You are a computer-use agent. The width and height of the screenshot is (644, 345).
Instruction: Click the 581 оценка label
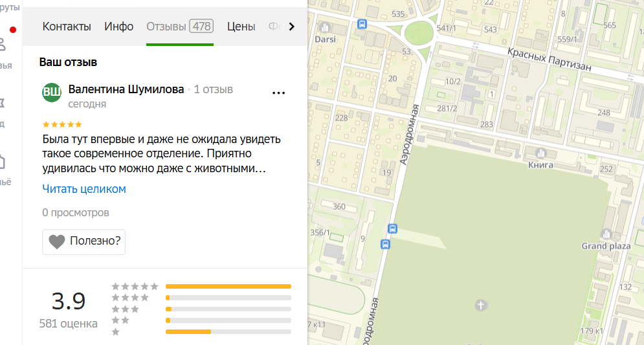point(68,324)
